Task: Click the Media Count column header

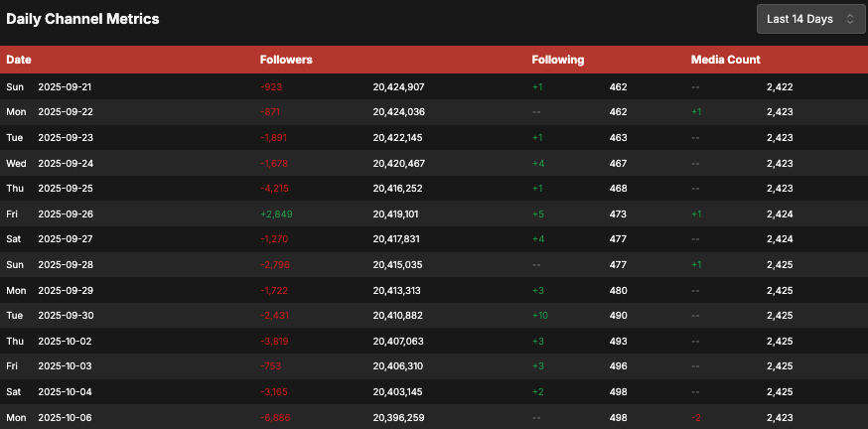Action: point(726,60)
